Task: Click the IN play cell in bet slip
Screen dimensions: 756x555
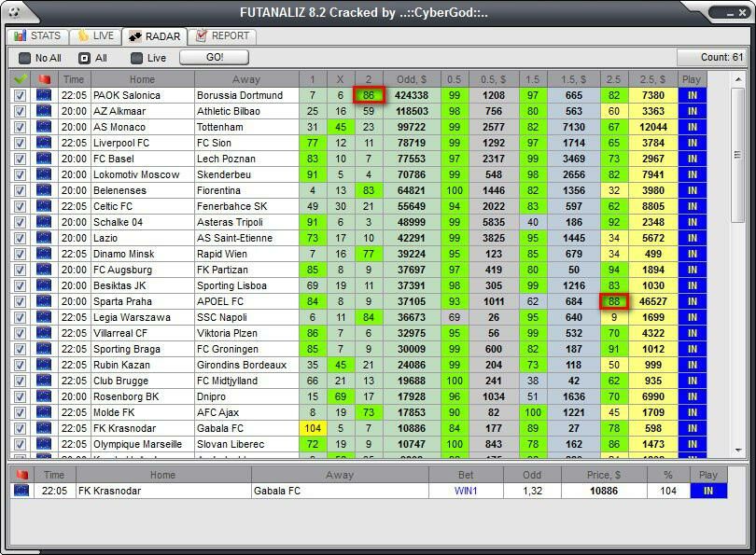Action: click(x=708, y=491)
